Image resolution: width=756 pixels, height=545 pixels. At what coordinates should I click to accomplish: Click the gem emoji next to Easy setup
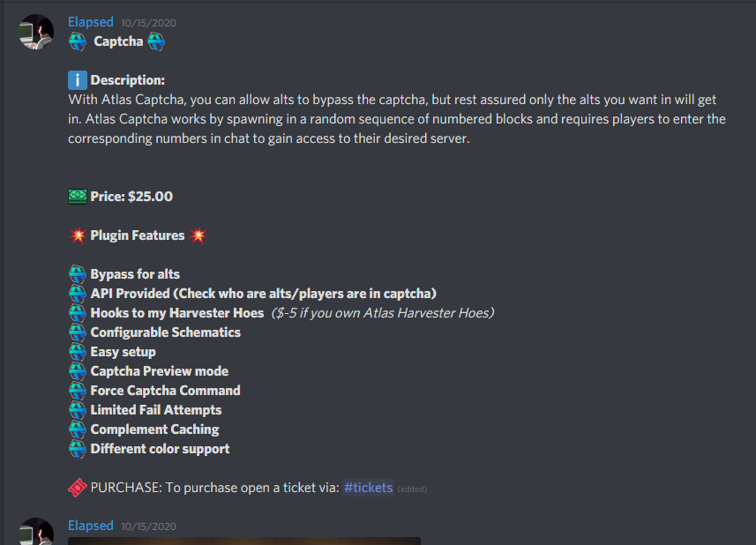[78, 351]
